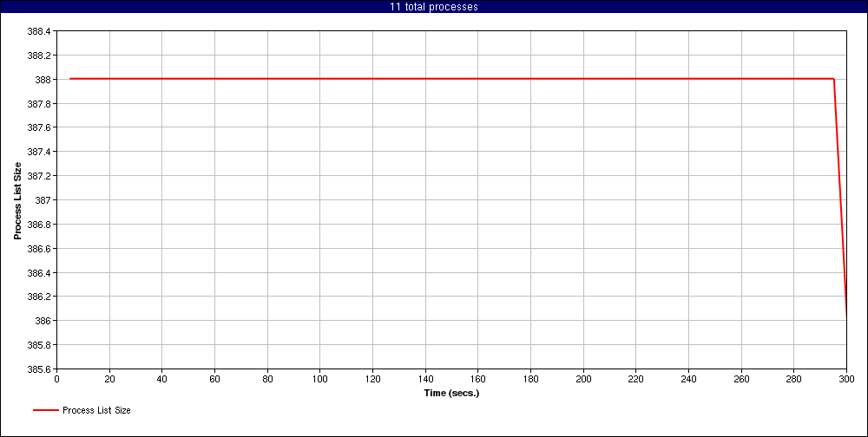The width and height of the screenshot is (868, 437).
Task: Click the 280 x-axis tick label
Action: coord(794,379)
